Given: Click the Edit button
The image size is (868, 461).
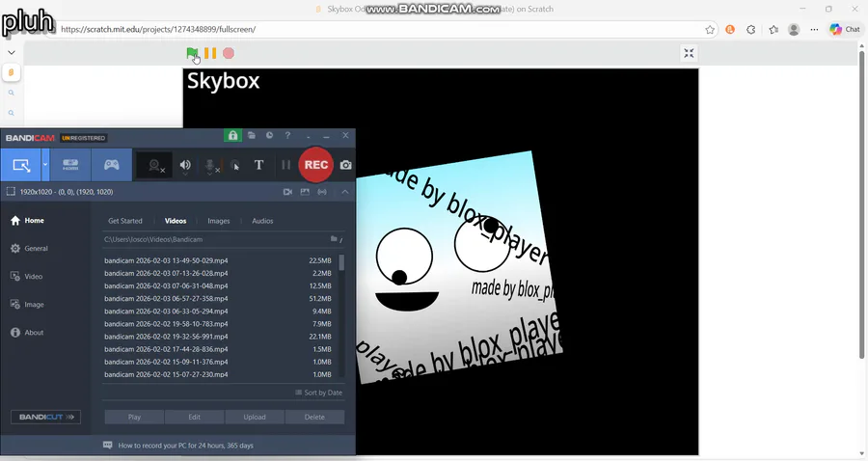Looking at the screenshot, I should (194, 418).
